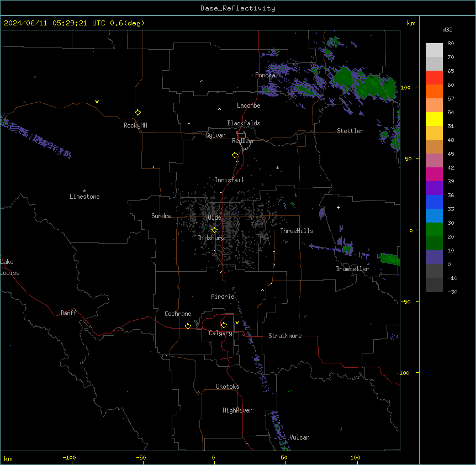The width and height of the screenshot is (476, 465).
Task: Click the Sundre label
Action: [x=161, y=216]
